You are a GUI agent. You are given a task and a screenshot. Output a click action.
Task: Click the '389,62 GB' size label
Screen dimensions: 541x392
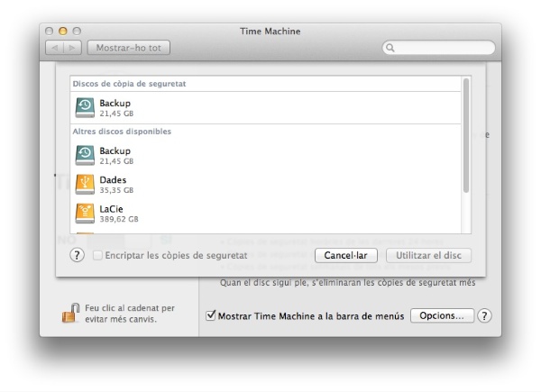click(119, 219)
